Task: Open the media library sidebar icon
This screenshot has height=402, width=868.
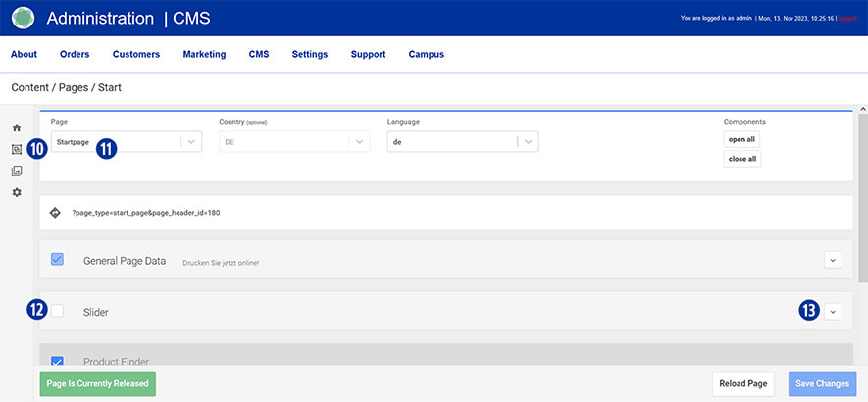Action: pos(16,171)
